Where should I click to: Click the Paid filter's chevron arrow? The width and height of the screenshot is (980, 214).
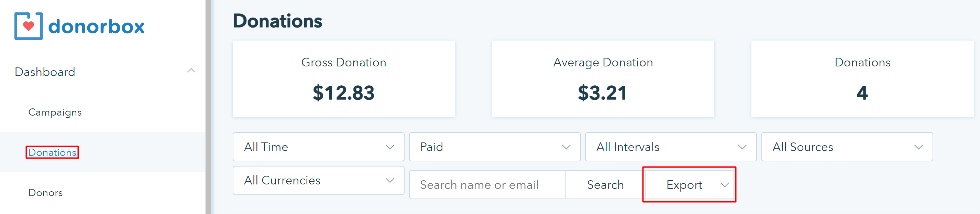point(566,147)
